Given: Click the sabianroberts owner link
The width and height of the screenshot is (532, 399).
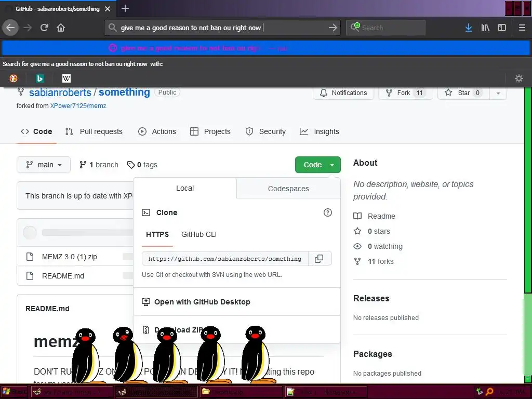Looking at the screenshot, I should pyautogui.click(x=60, y=92).
